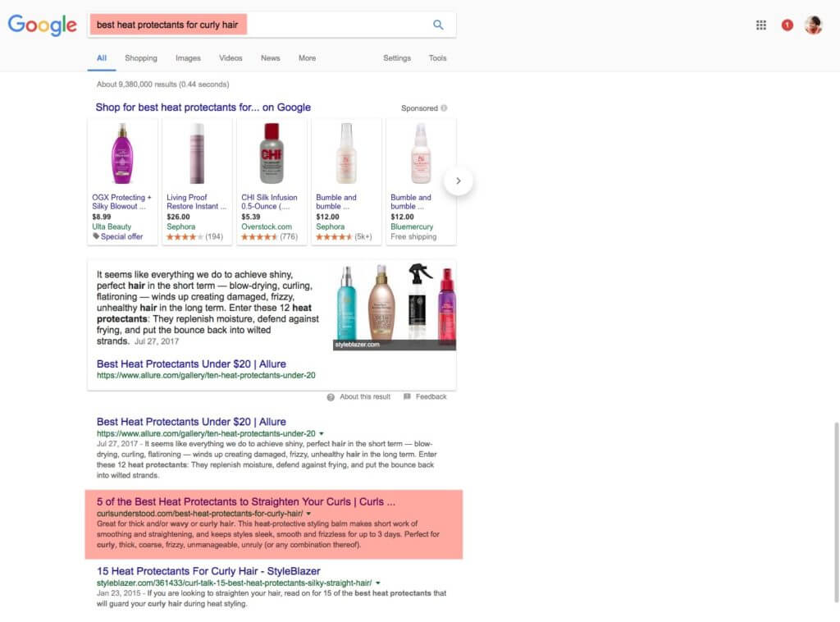
Task: Click the Ulta Beauty store name
Action: point(112,226)
